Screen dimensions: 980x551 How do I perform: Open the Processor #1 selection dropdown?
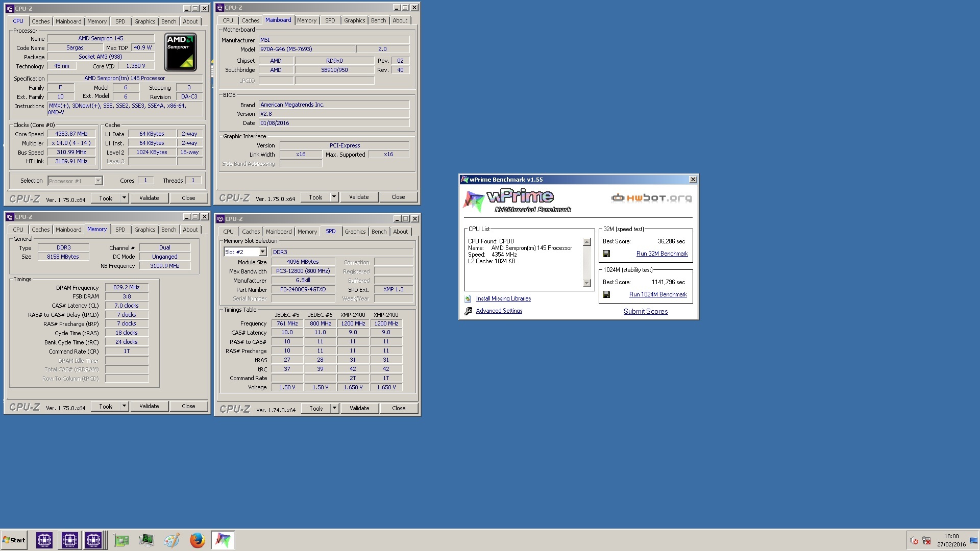(x=98, y=181)
